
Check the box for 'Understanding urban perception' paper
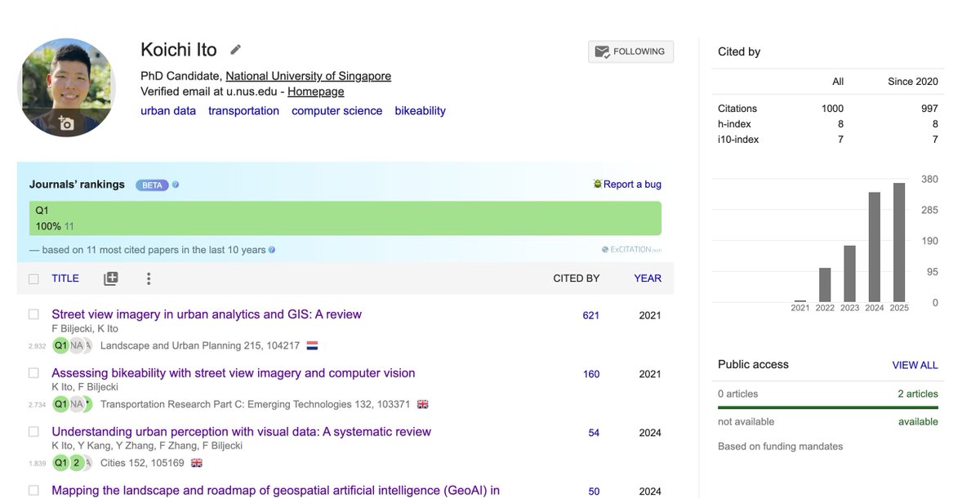coord(33,431)
